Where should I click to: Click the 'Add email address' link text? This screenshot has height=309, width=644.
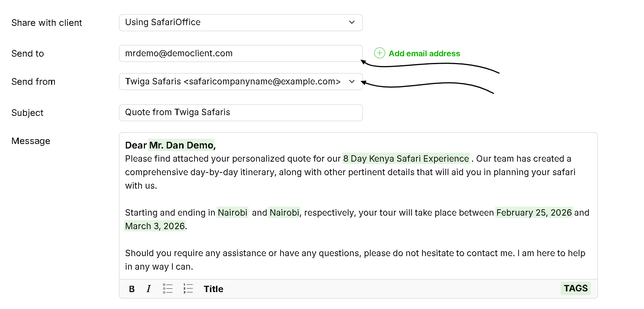click(x=424, y=54)
